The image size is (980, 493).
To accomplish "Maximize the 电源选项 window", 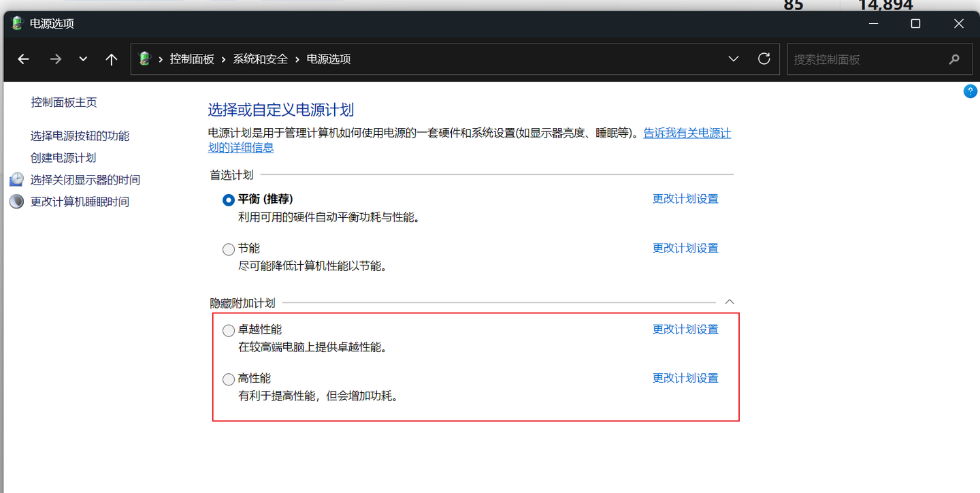I will [916, 24].
